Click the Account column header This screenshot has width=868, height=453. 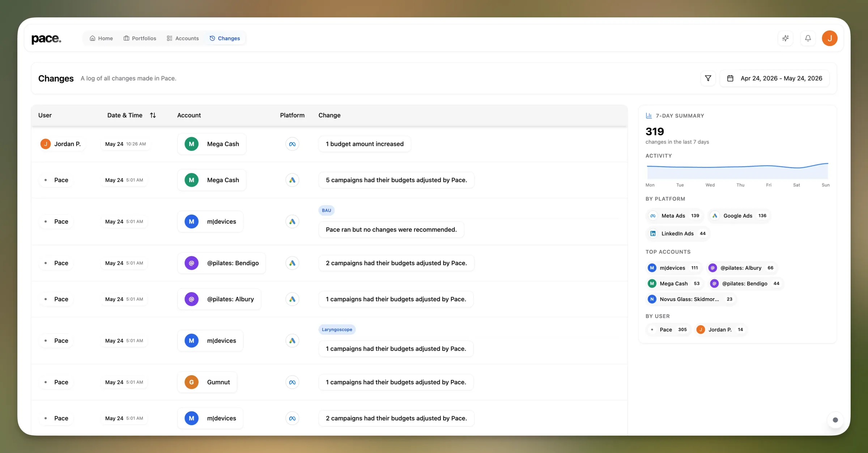coord(189,115)
